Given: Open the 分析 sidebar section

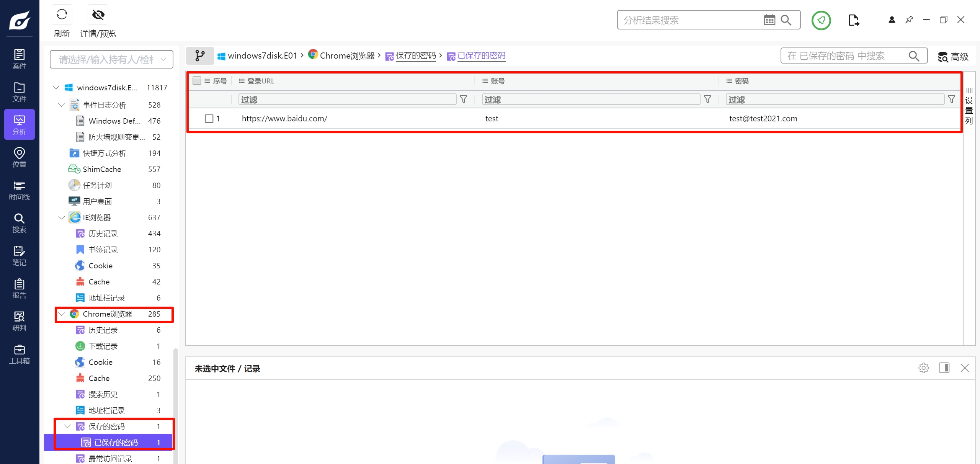Looking at the screenshot, I should [20, 124].
